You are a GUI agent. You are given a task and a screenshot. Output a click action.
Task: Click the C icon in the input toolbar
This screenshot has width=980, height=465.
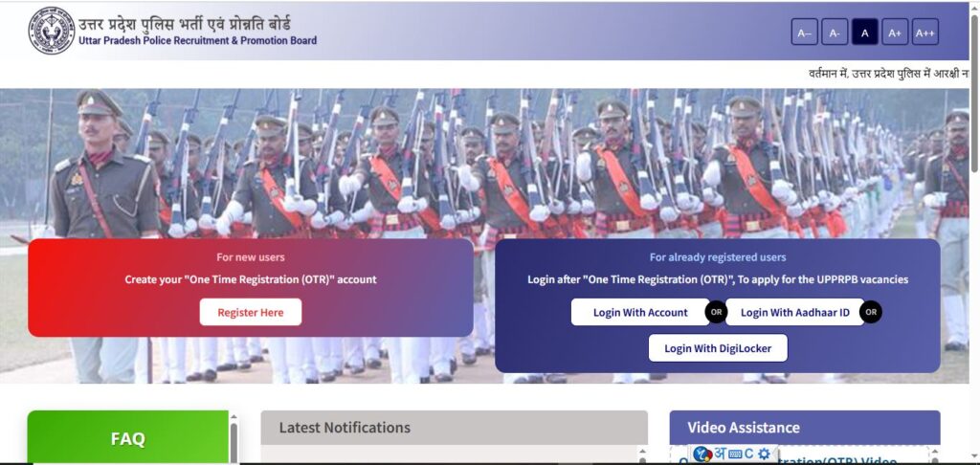[x=748, y=454]
